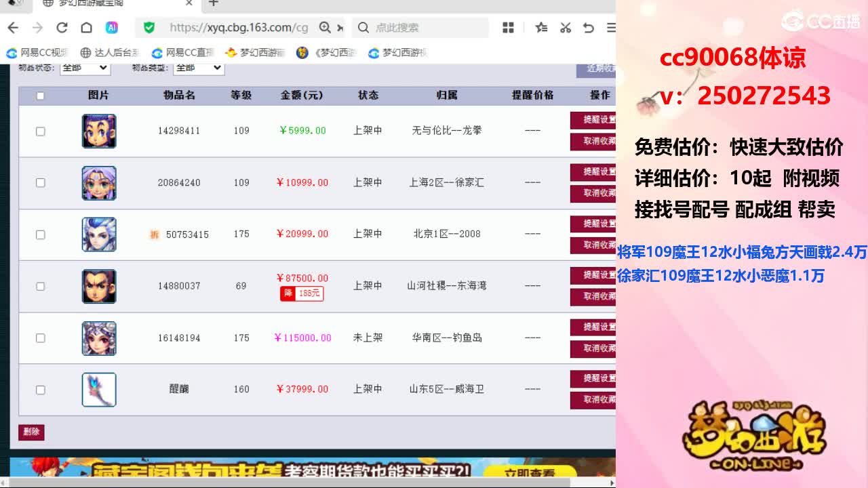
Task: Tick checkbox for item 14298411
Action: click(40, 131)
